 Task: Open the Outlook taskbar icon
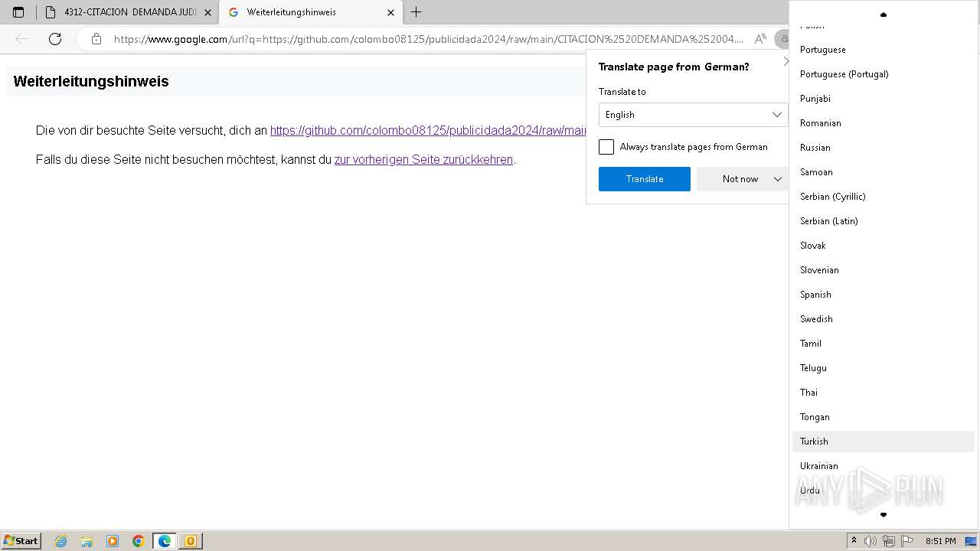pos(191,541)
